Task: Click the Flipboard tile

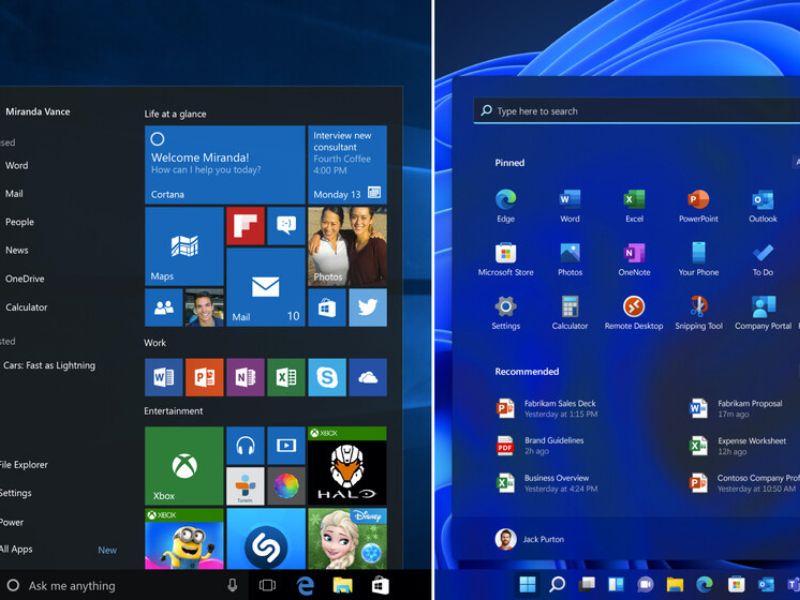Action: tap(244, 226)
